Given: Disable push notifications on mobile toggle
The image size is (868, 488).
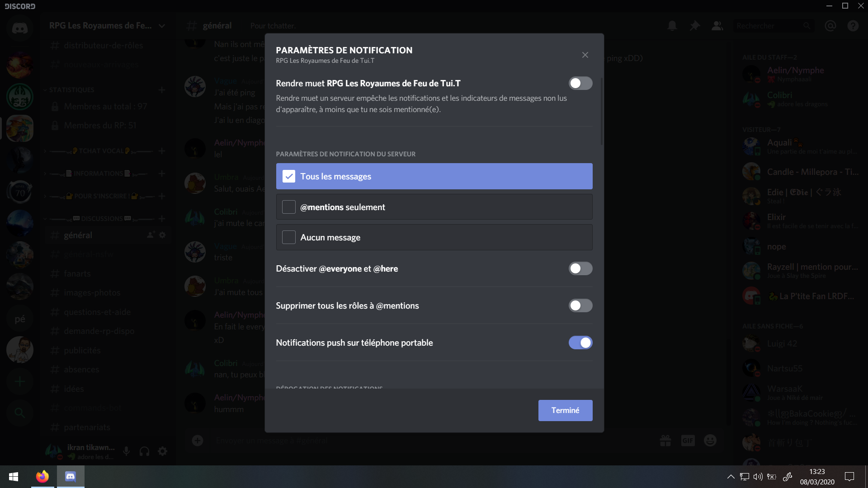Looking at the screenshot, I should point(580,343).
